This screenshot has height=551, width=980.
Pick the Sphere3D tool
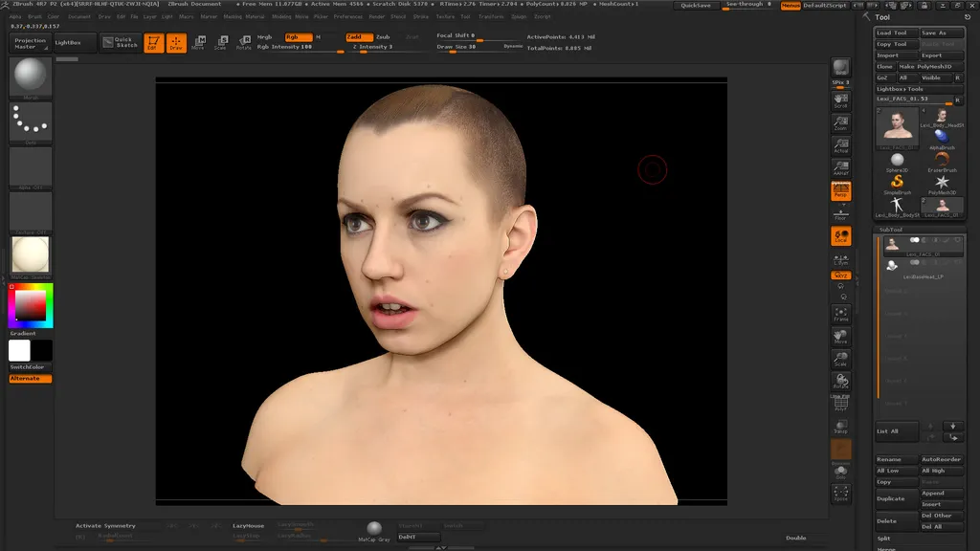[897, 160]
